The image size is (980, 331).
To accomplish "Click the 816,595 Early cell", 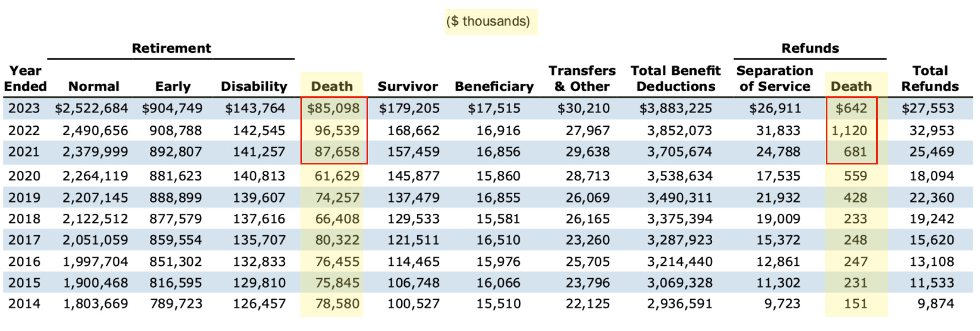I will pos(176,283).
